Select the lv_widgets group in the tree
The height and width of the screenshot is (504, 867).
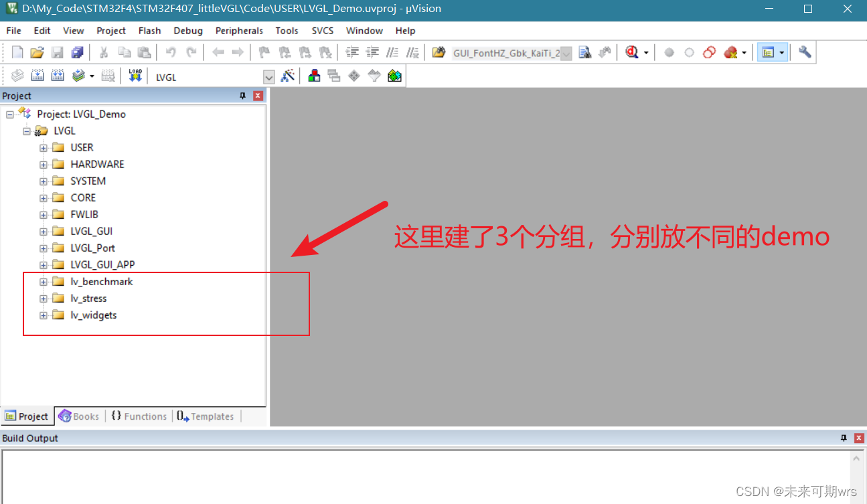(93, 315)
